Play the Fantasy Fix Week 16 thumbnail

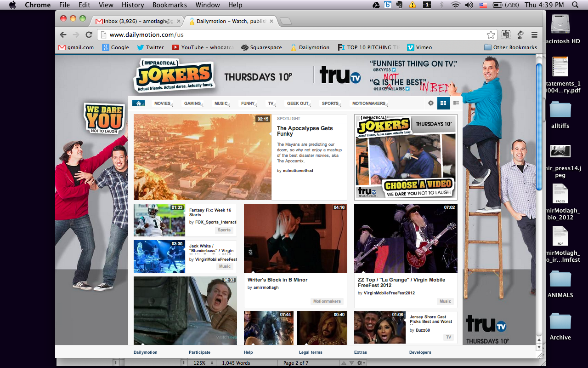(x=159, y=220)
